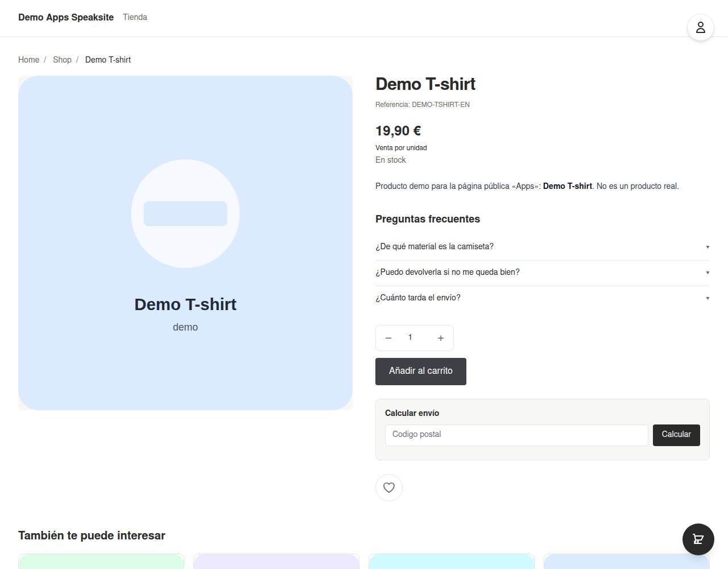Screen dimensions: 728x569
Task: Click the "También te puede interesar" heading
Action: [92, 535]
